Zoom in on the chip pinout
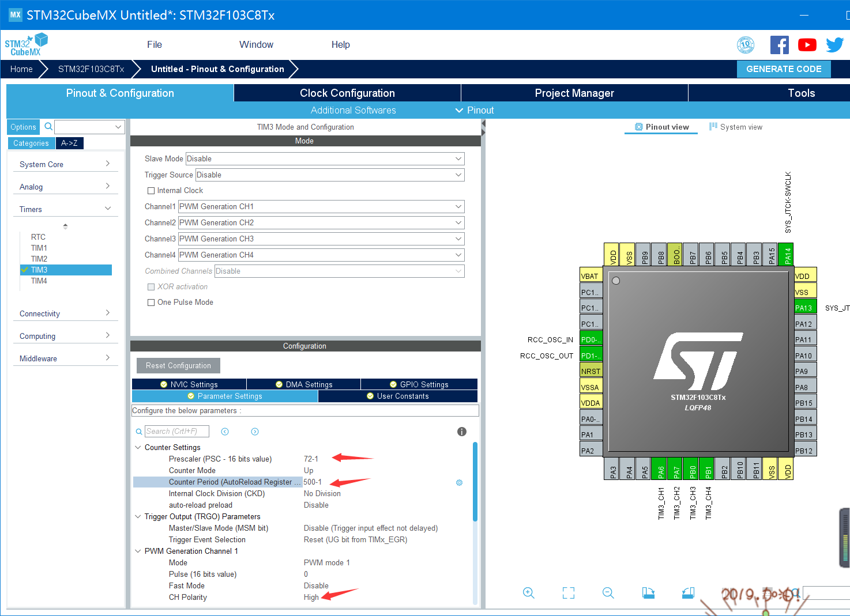The height and width of the screenshot is (616, 850). tap(528, 592)
